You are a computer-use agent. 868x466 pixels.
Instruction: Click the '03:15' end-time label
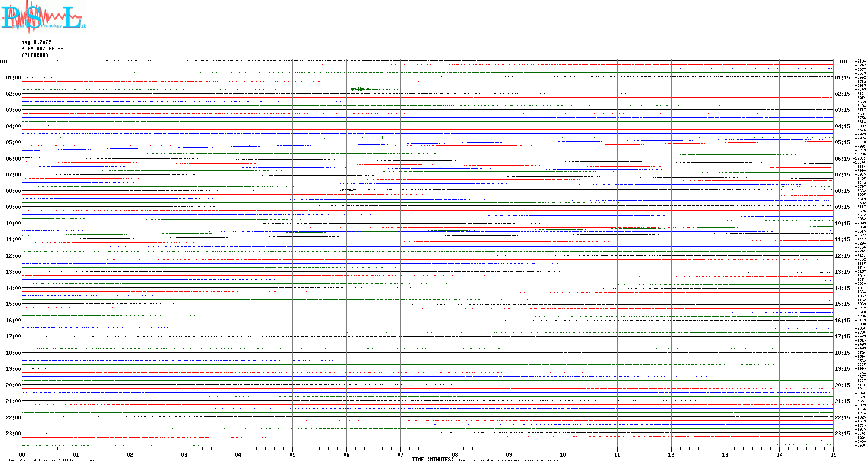[843, 110]
